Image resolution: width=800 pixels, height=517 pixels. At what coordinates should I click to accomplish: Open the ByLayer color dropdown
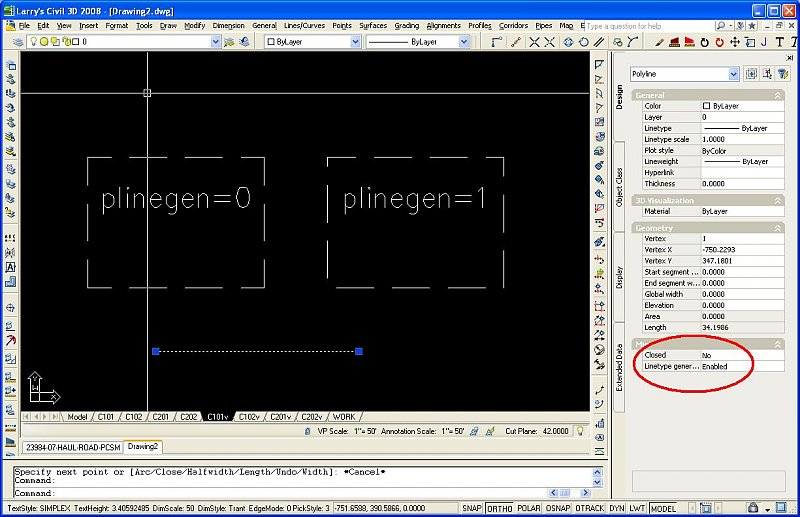(x=355, y=42)
